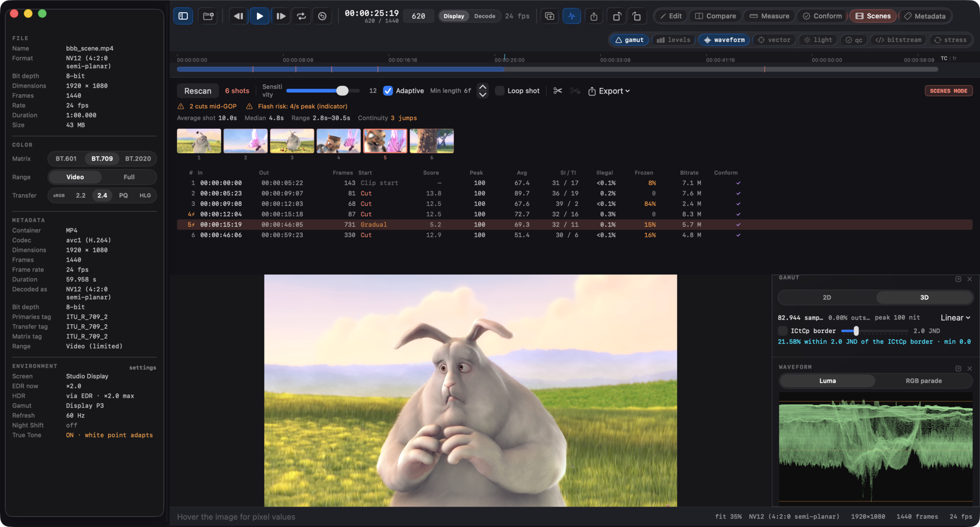Enable the ICtCp border checkbox

782,331
